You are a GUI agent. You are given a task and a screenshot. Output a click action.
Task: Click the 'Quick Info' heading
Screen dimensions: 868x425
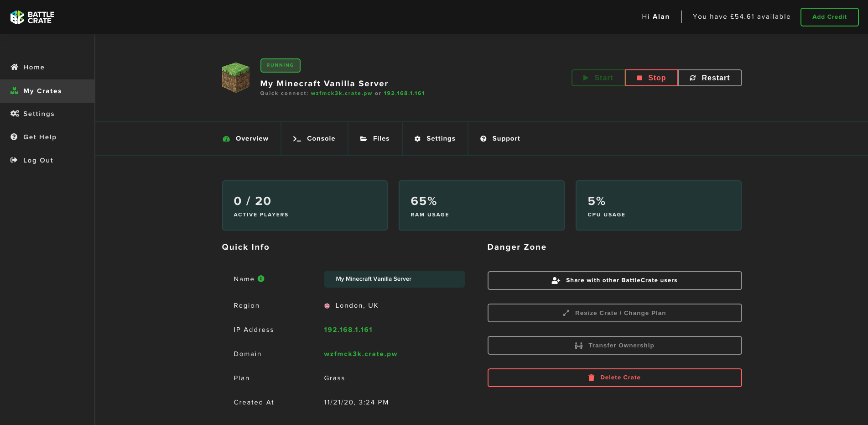click(x=245, y=247)
